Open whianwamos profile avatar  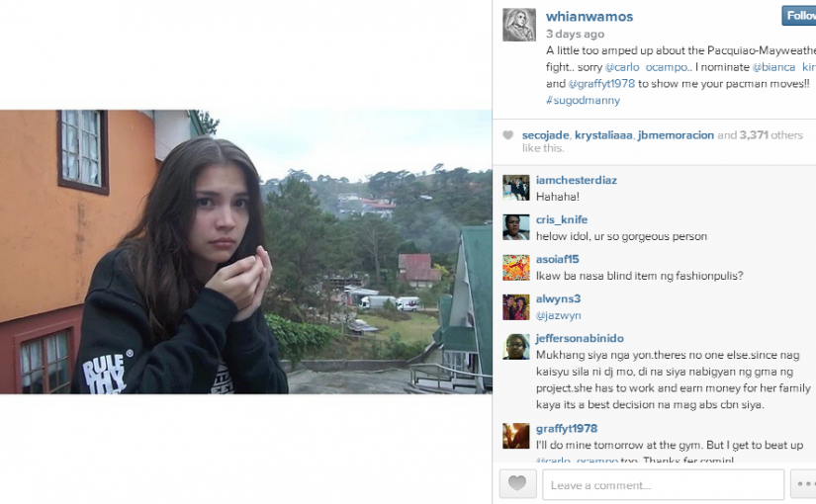click(x=519, y=25)
